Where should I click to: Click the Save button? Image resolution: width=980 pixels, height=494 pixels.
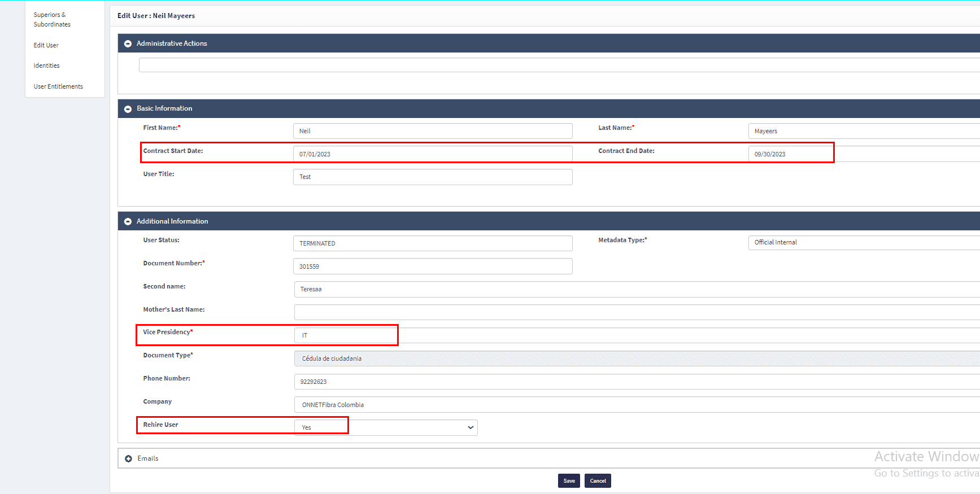569,481
